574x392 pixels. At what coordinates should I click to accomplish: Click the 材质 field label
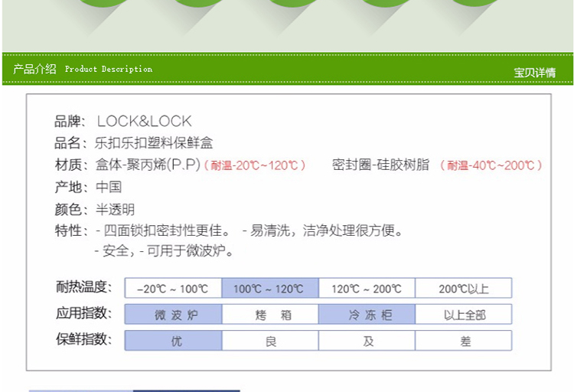pyautogui.click(x=71, y=165)
